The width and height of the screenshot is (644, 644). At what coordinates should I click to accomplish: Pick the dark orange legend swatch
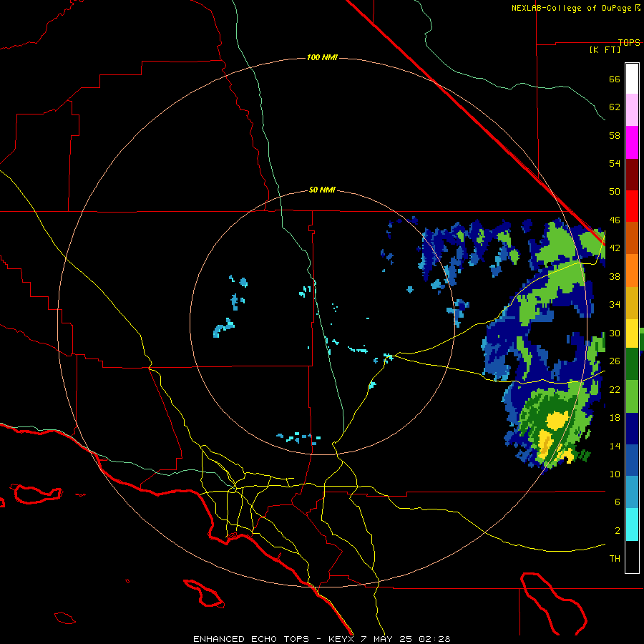(632, 238)
